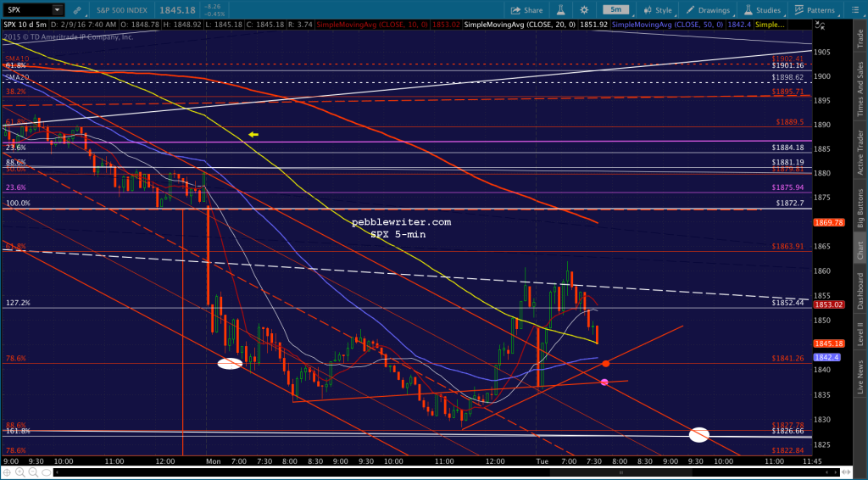Click the white circle near 1826.66 level
This screenshot has width=868, height=480.
(x=699, y=434)
